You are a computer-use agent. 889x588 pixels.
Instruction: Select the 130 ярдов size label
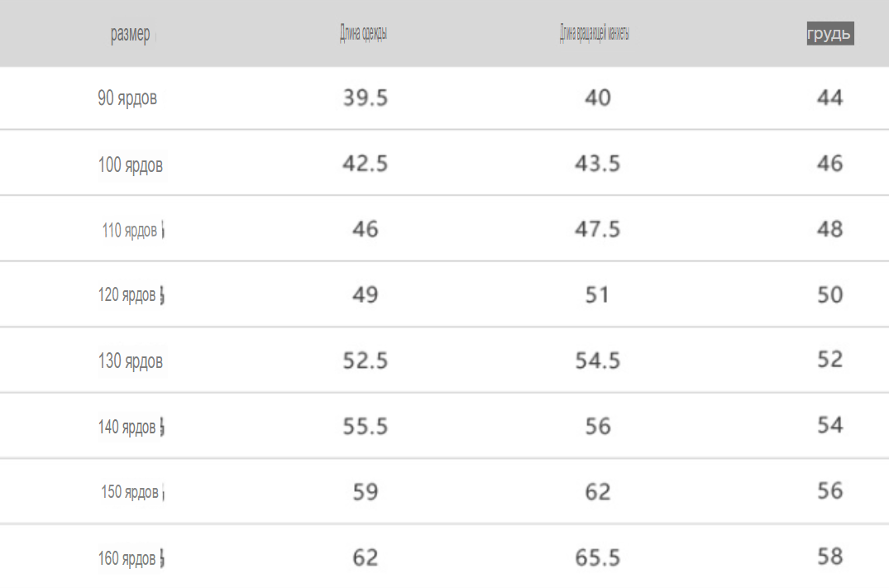[x=131, y=361]
